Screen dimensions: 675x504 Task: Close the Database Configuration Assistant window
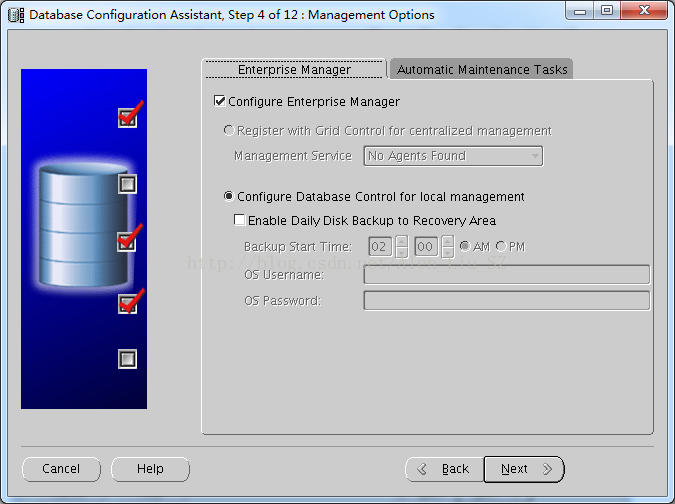644,11
